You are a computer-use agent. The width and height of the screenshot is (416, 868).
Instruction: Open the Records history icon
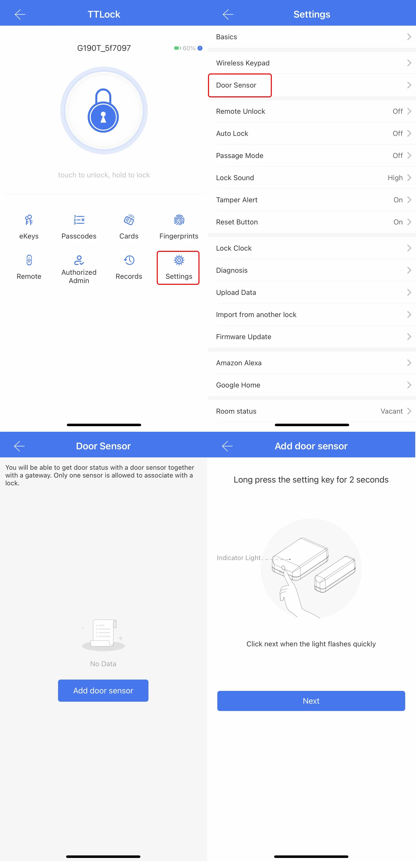[129, 260]
